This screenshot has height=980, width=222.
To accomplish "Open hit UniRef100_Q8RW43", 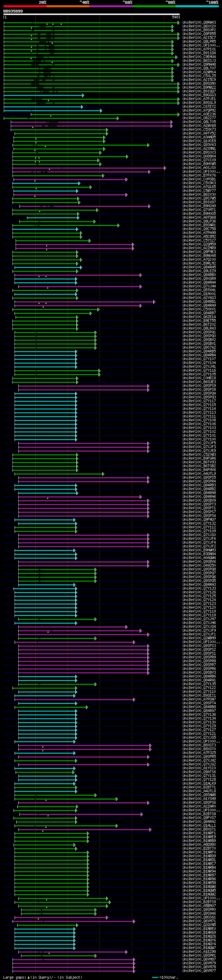I will tap(199, 23).
